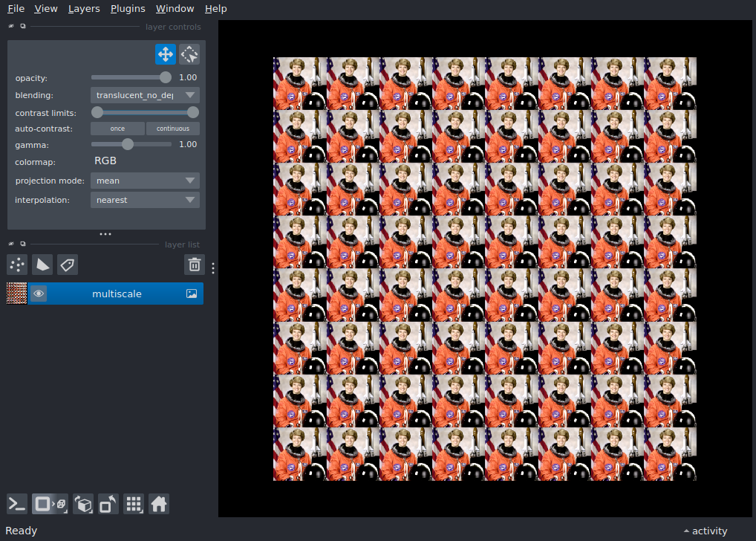Screen dimensions: 756x541
Task: Enable continuous auto-contrast
Action: pyautogui.click(x=172, y=128)
